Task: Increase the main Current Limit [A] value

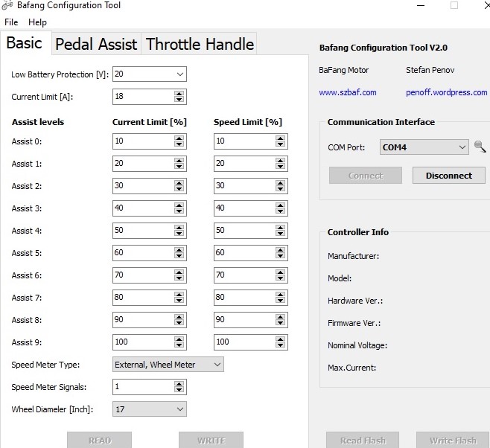Action: click(x=179, y=94)
